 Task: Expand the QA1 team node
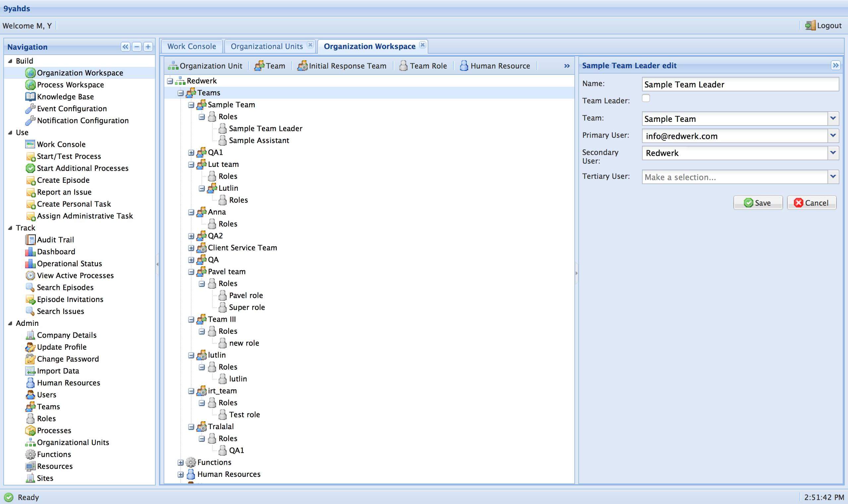(191, 153)
